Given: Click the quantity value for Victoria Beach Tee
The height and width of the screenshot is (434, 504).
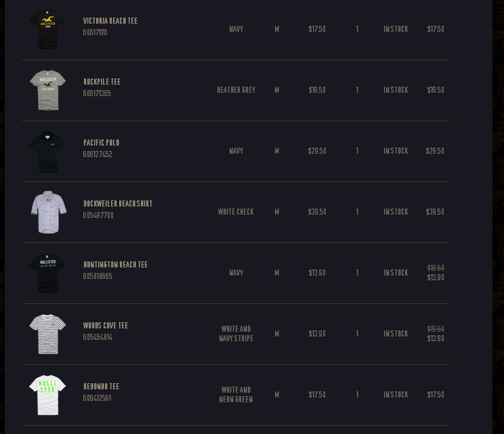Looking at the screenshot, I should click(357, 29).
